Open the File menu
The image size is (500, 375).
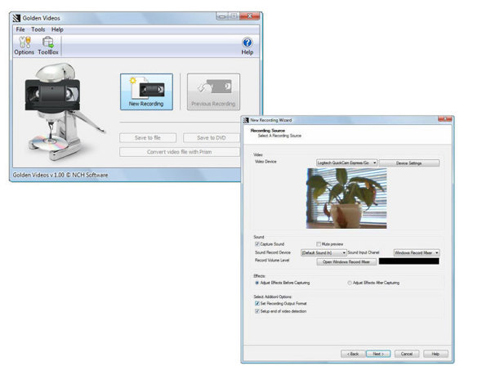[x=20, y=29]
